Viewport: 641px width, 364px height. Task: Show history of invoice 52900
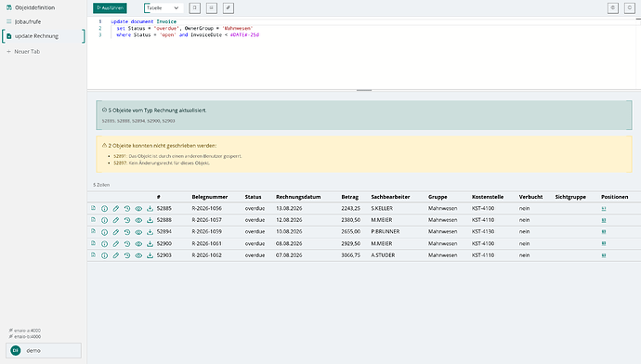127,244
